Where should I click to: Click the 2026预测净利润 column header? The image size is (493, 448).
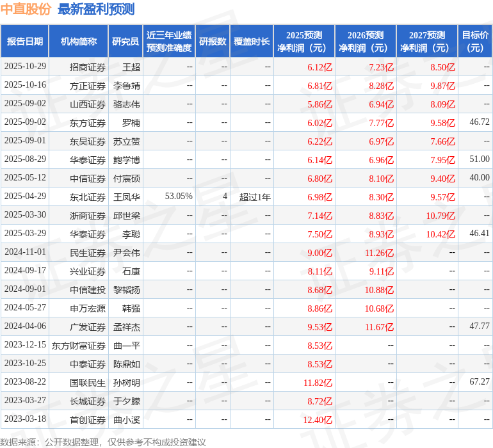[365, 42]
